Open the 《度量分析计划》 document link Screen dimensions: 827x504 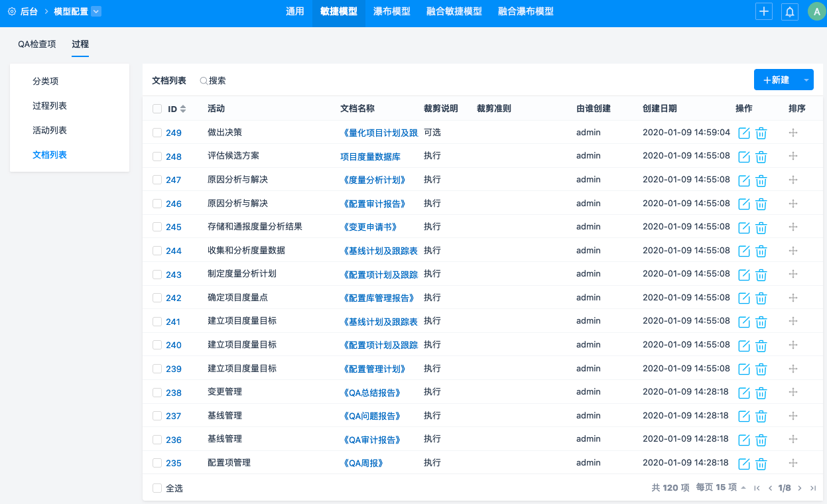click(x=375, y=180)
